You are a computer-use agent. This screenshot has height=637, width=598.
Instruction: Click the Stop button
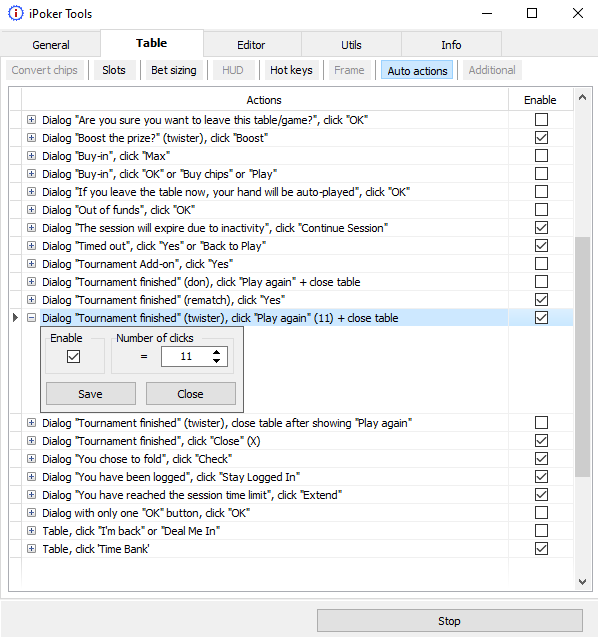coord(449,621)
